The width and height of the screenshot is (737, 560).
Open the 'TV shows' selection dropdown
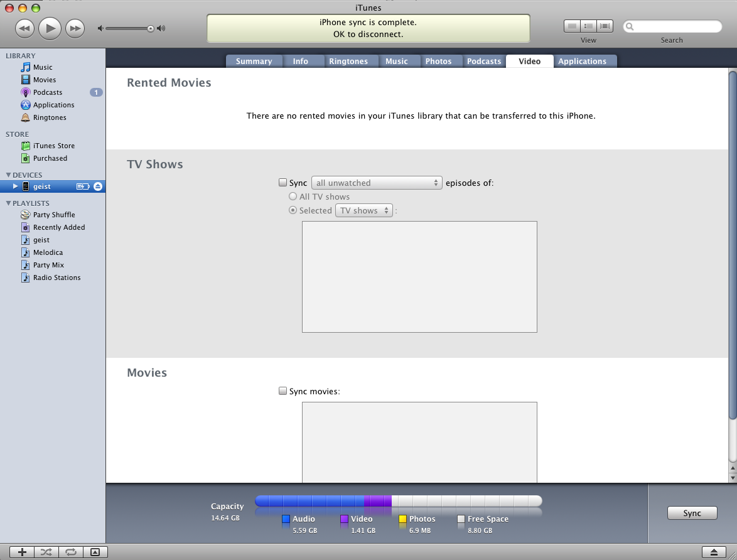[364, 211]
